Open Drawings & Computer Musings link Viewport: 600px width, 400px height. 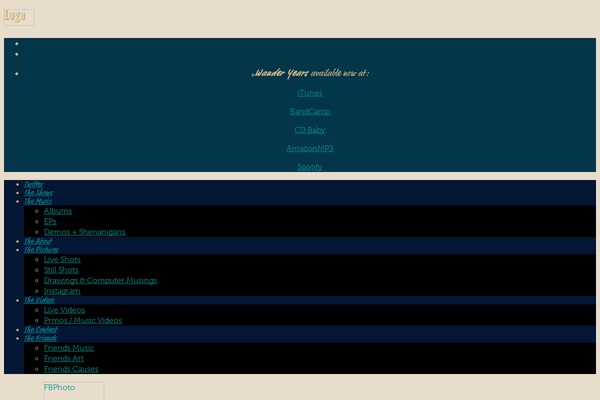pos(100,280)
